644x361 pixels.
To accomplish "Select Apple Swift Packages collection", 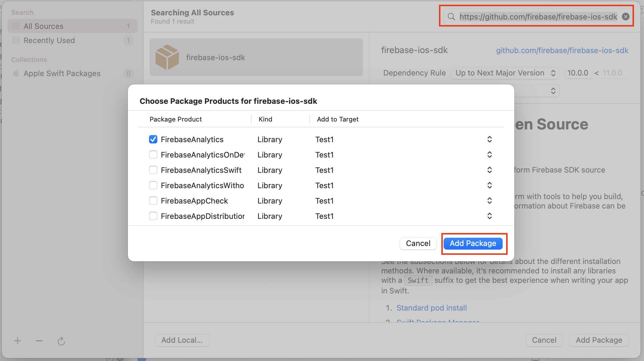I will pyautogui.click(x=62, y=73).
